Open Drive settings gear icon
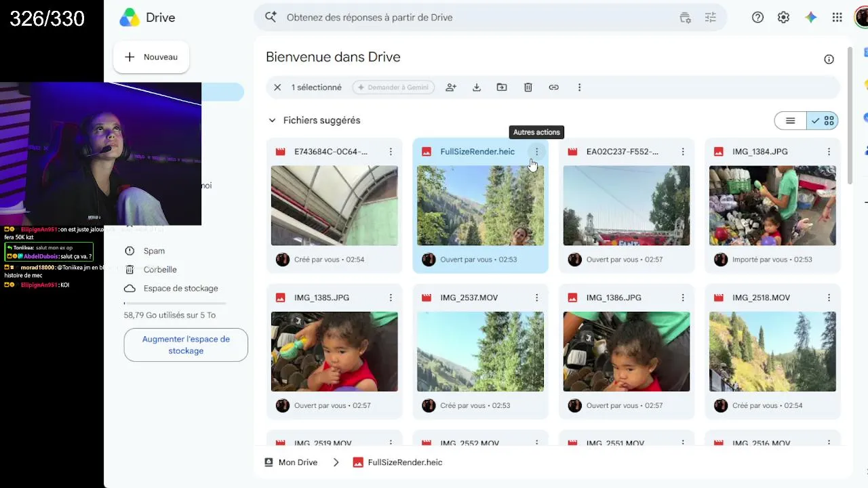Image resolution: width=868 pixels, height=488 pixels. pyautogui.click(x=783, y=18)
